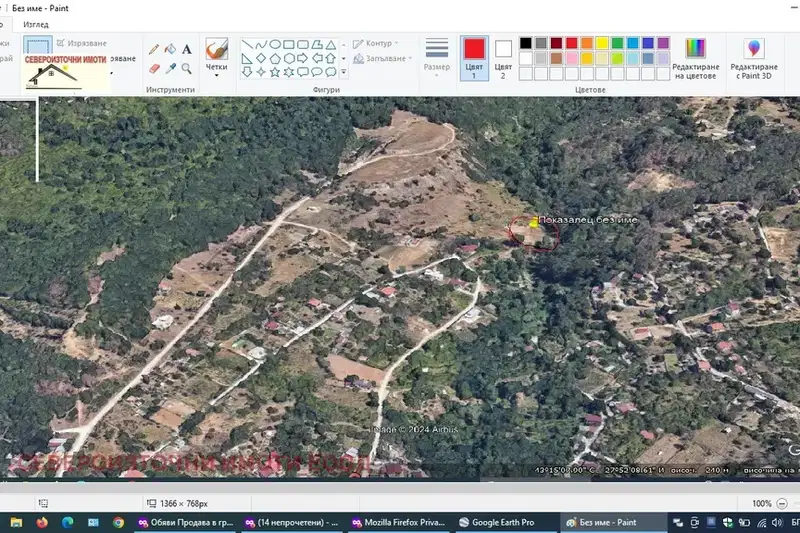Choose the straight Line shape
This screenshot has height=533, width=800.
[247, 45]
